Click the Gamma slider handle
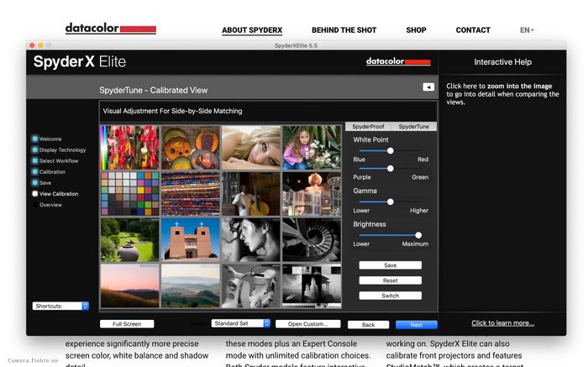 (391, 202)
